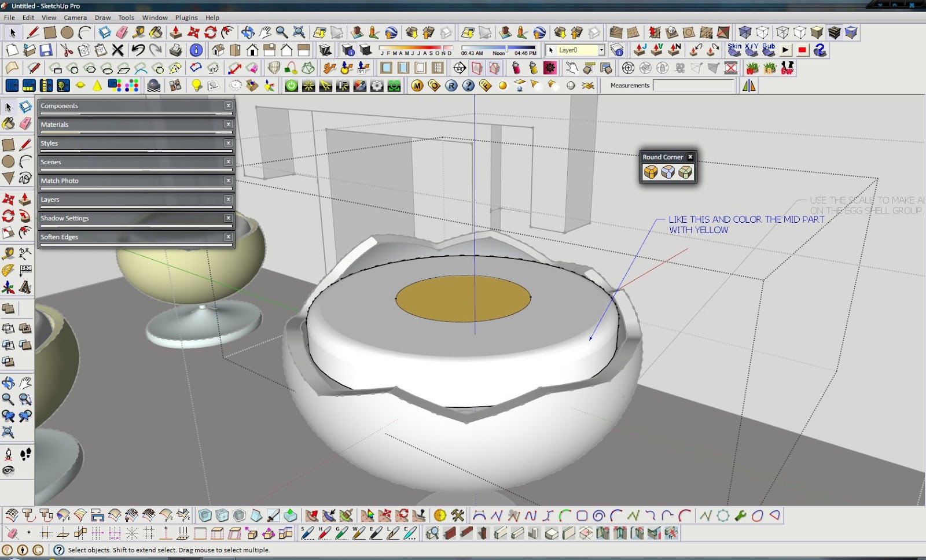Image resolution: width=926 pixels, height=560 pixels.
Task: Expand the Scenes panel
Action: [x=136, y=162]
